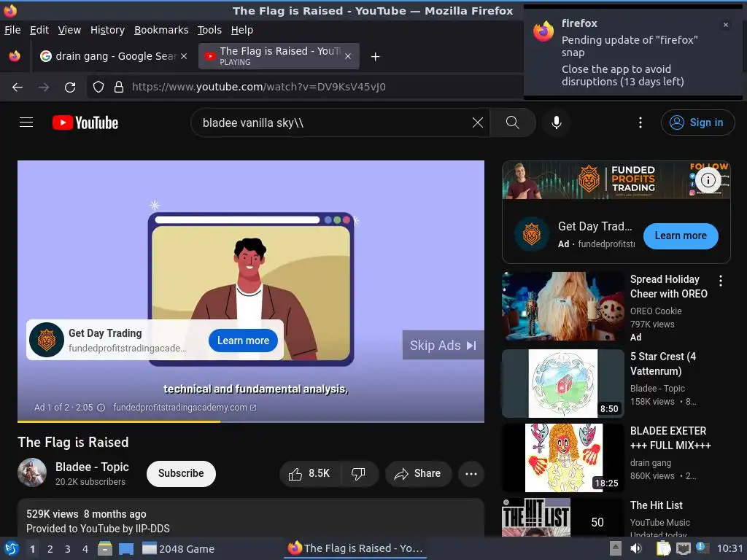Open options for Spread Holiday Cheer video
The width and height of the screenshot is (747, 560).
click(x=721, y=281)
